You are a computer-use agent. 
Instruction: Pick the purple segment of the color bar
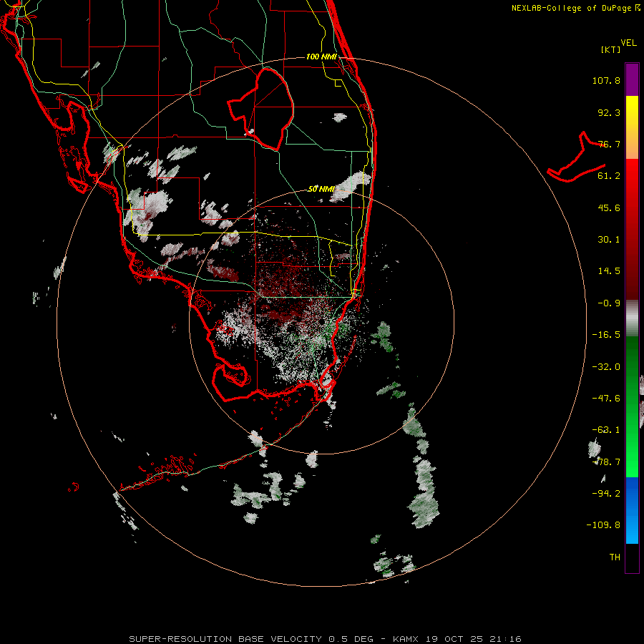[x=632, y=79]
